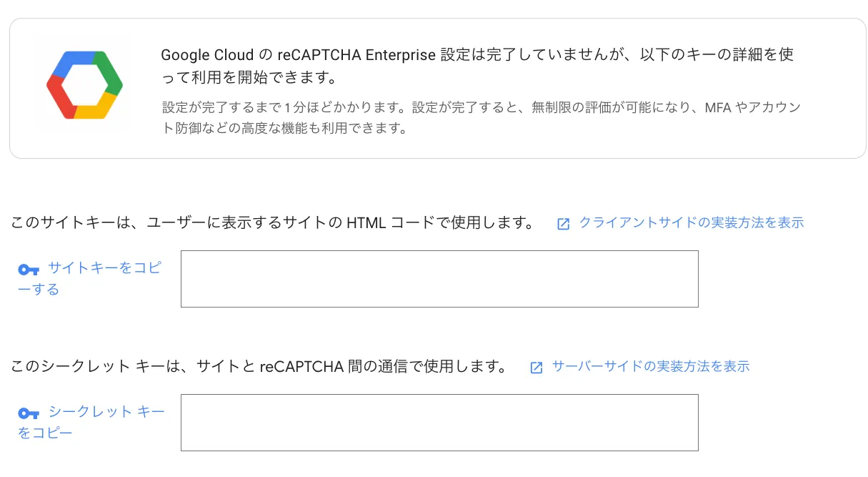Screen dimensions: 868x477
Task: Click the このサイトキーは description sentence
Action: tap(272, 222)
